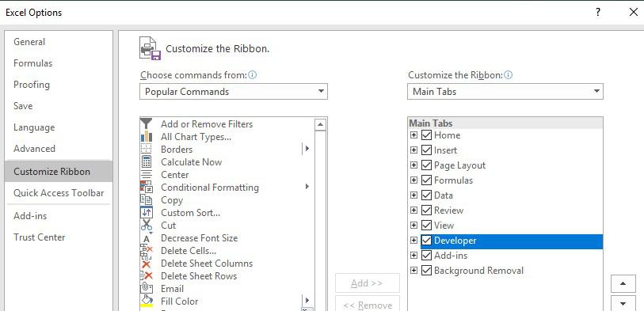Click the Customize the Ribbon header icon

click(x=150, y=48)
